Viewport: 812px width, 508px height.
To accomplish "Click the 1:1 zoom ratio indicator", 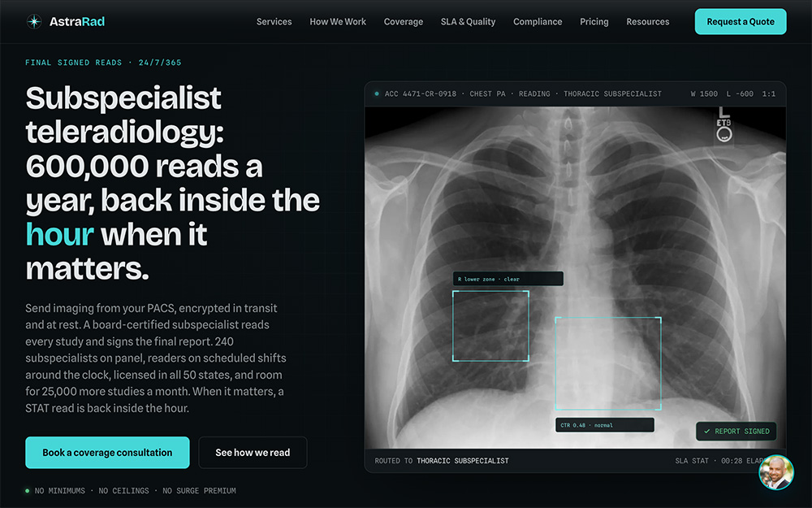I will coord(768,93).
